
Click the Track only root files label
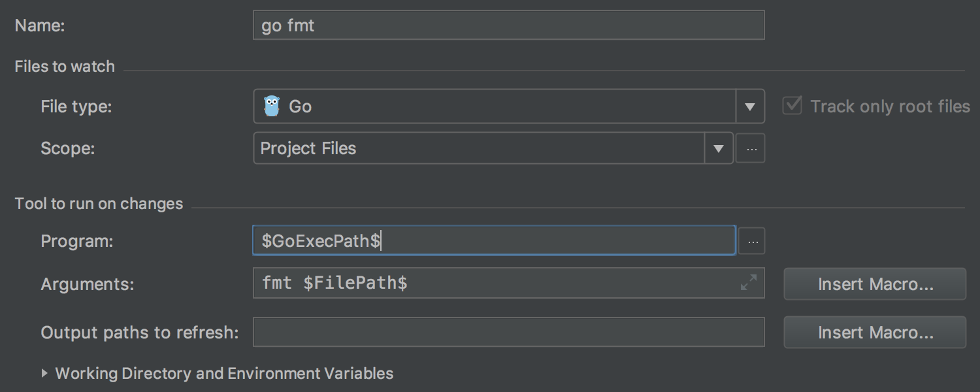[890, 106]
